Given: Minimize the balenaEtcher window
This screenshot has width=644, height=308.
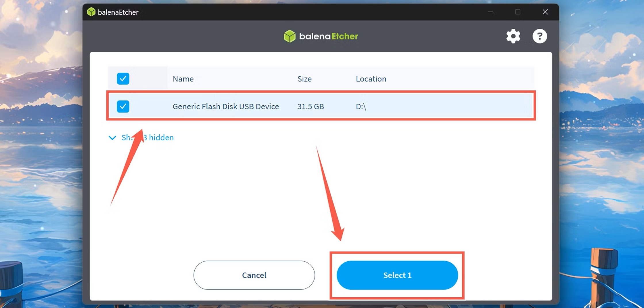Looking at the screenshot, I should pyautogui.click(x=490, y=12).
